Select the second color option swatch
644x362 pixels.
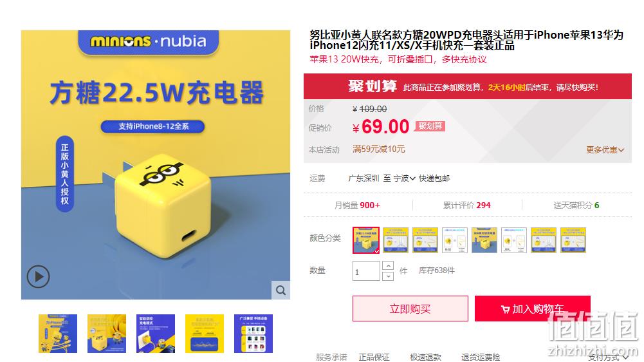[x=396, y=240]
